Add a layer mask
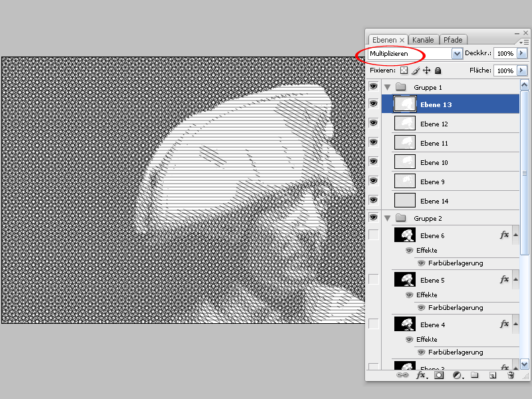 (x=439, y=375)
